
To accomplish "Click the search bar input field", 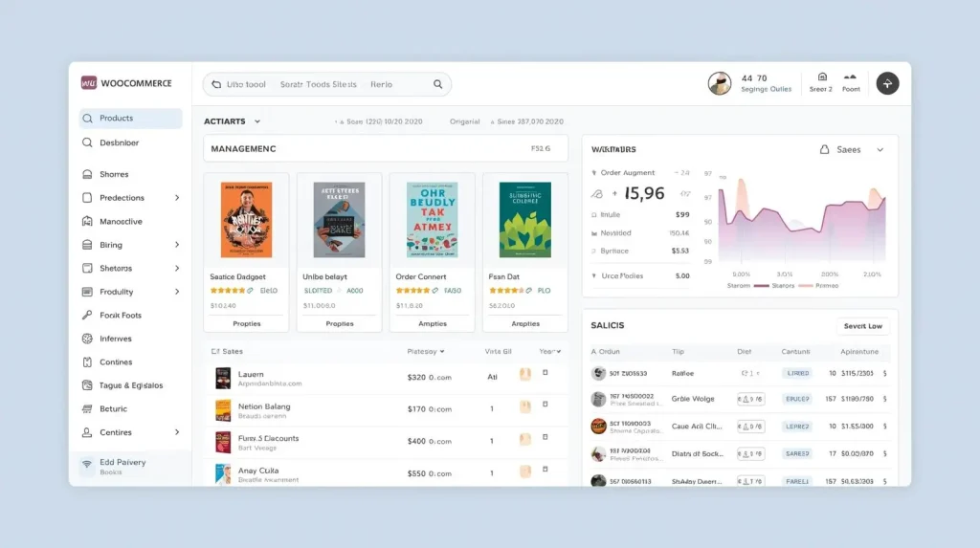I will coord(327,84).
